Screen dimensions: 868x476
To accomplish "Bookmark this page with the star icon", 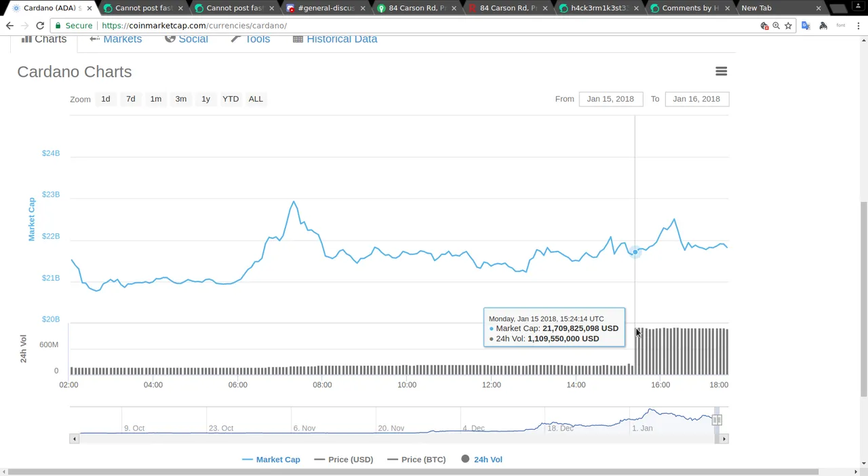I will click(788, 26).
